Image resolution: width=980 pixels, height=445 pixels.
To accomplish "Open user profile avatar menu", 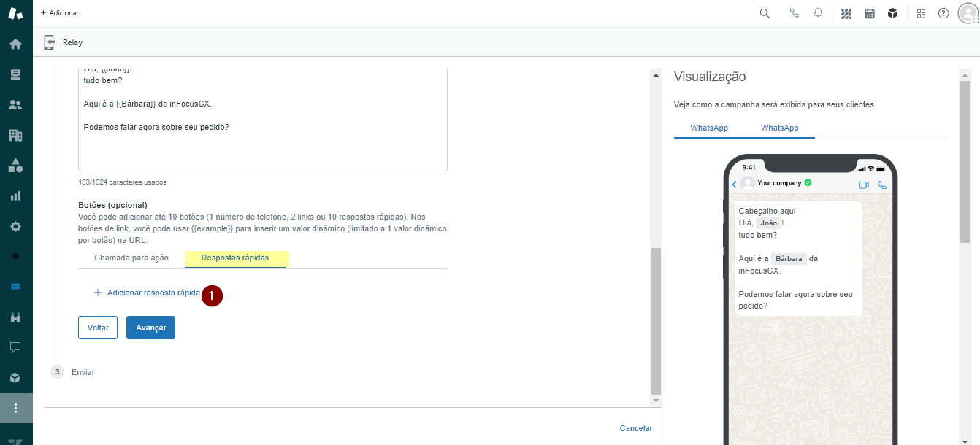I will point(967,13).
